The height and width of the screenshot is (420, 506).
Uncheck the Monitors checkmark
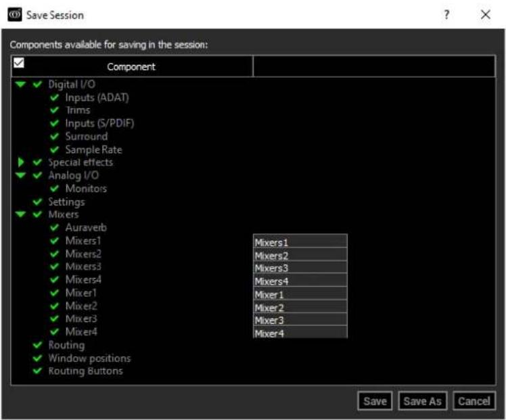[x=55, y=189]
